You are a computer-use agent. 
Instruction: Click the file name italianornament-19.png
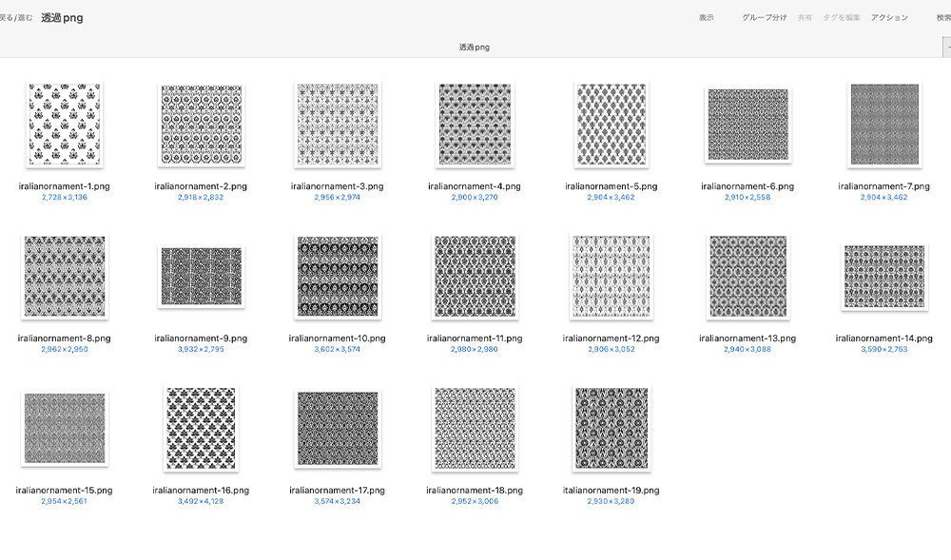(611, 491)
